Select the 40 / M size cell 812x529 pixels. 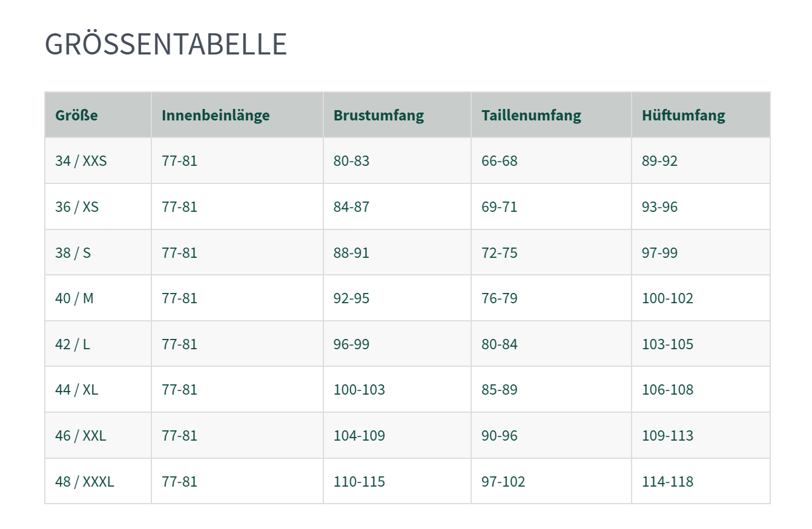[x=74, y=298]
